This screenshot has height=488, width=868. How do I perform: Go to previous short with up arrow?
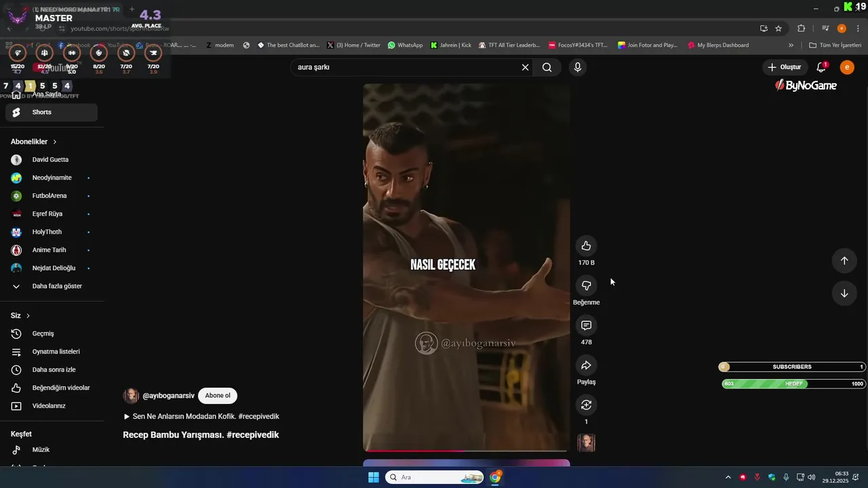(x=844, y=261)
